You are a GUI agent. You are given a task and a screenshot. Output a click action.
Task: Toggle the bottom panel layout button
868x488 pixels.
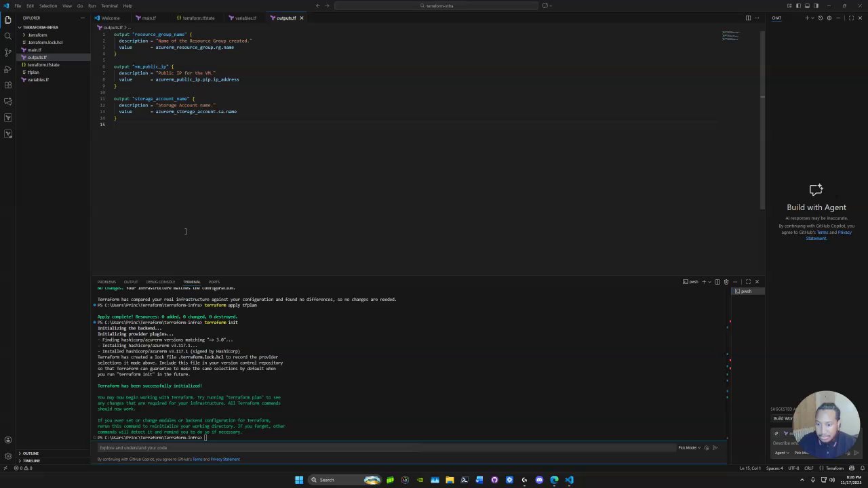[808, 6]
